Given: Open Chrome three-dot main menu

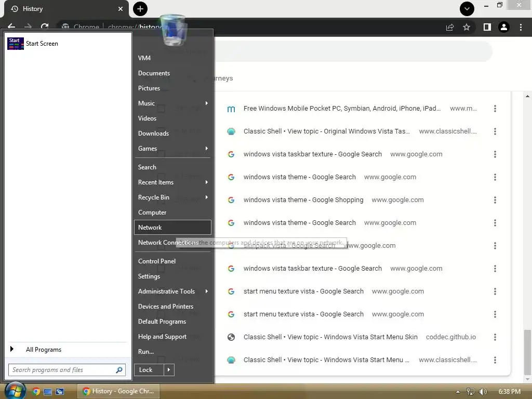Looking at the screenshot, I should 521,27.
